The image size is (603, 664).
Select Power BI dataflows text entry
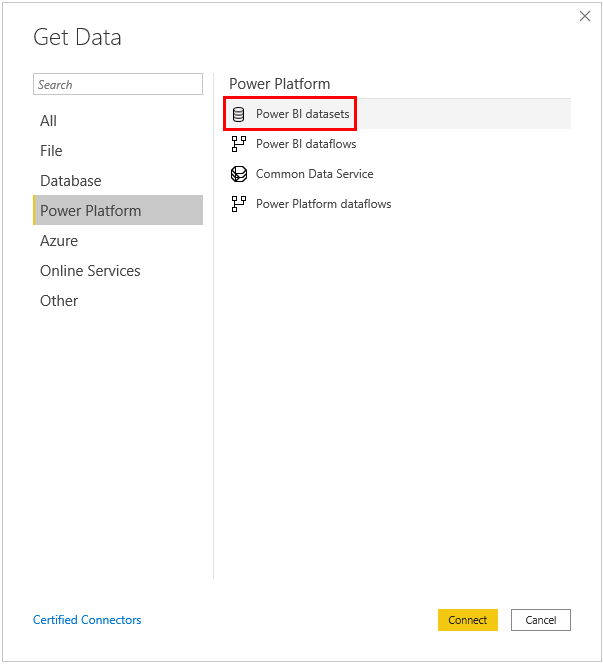[x=306, y=144]
